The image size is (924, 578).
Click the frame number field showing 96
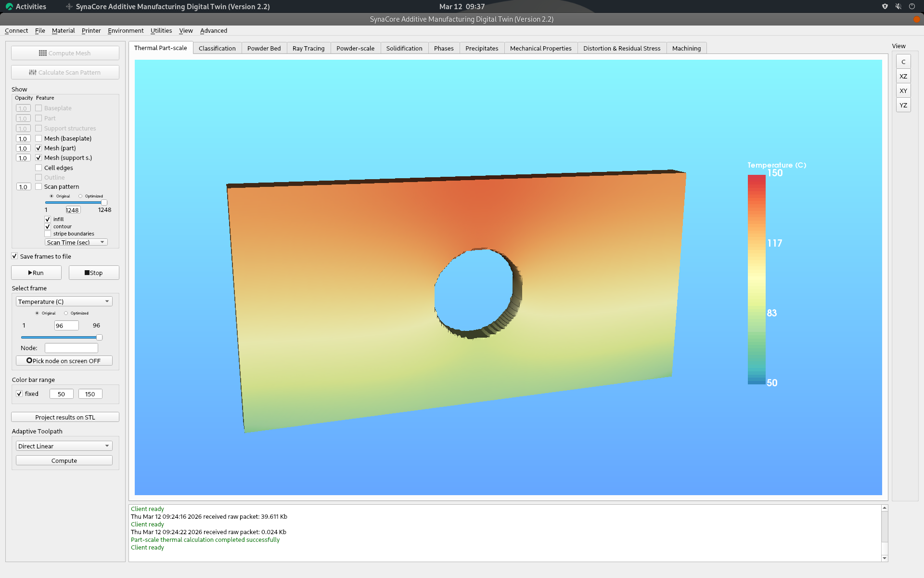66,326
